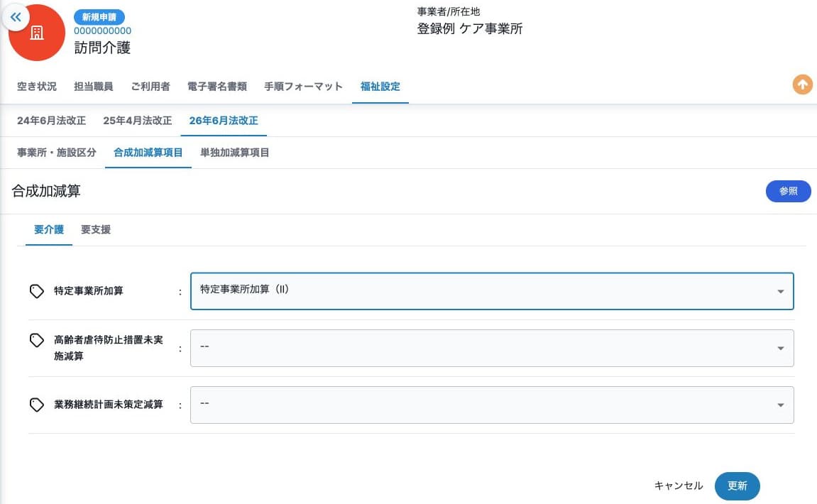
Task: Switch to 25年4月法改正 tab
Action: click(138, 121)
